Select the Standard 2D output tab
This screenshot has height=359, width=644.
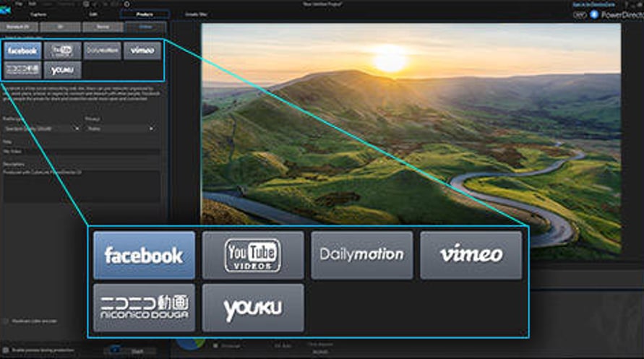coord(19,27)
